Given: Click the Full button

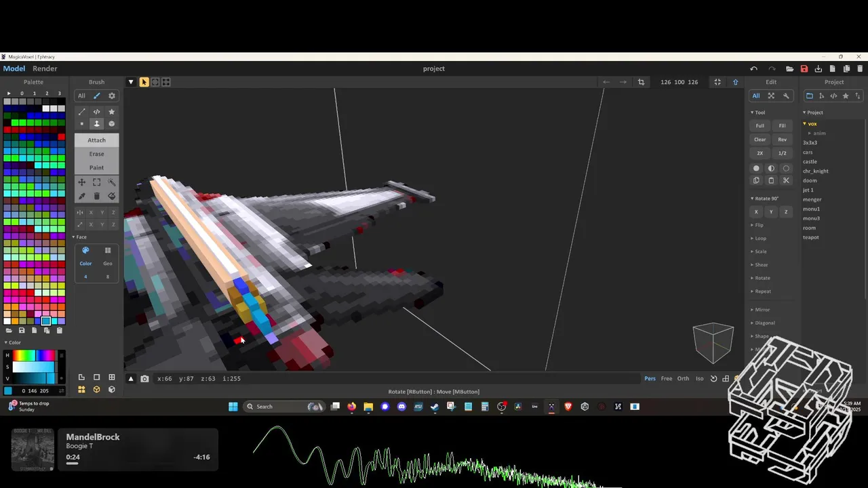Looking at the screenshot, I should (759, 125).
